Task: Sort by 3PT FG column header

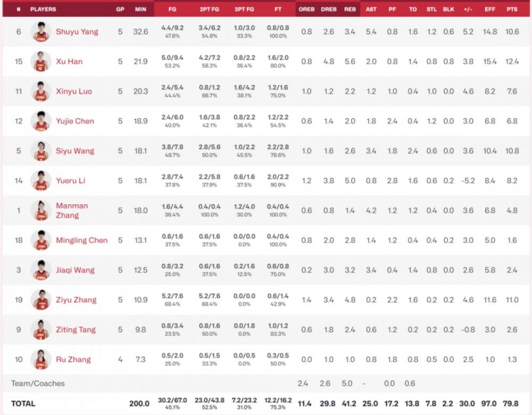Action: pyautogui.click(x=243, y=9)
